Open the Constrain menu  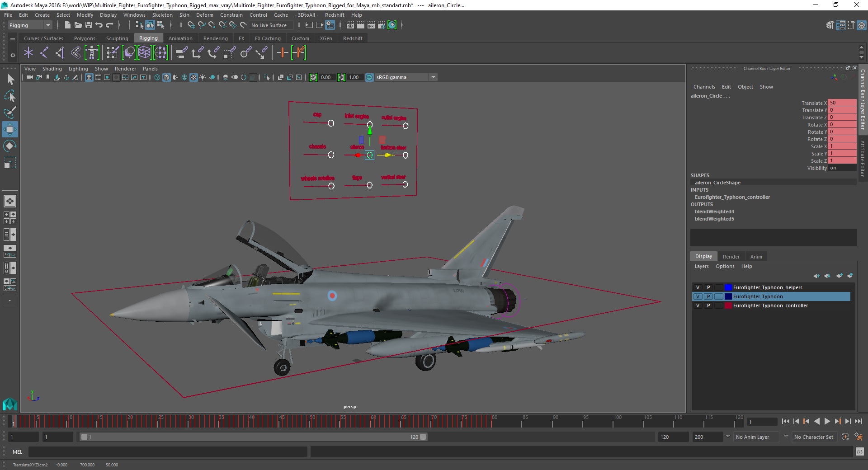click(x=231, y=15)
